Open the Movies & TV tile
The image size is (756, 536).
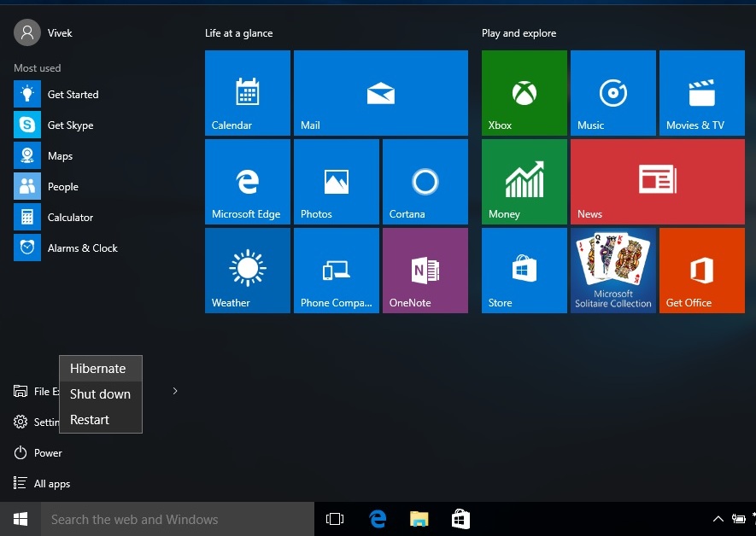pos(702,93)
